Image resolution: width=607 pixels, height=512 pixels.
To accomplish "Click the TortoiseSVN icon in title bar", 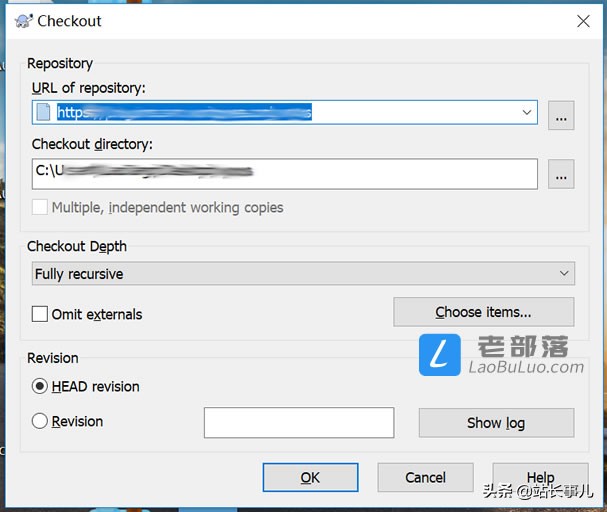I will [x=24, y=21].
